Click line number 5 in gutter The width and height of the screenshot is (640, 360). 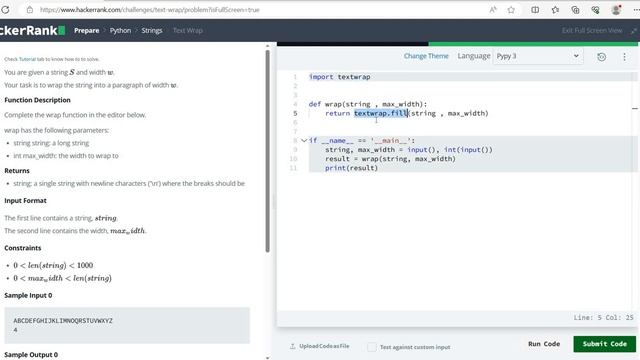(295, 113)
